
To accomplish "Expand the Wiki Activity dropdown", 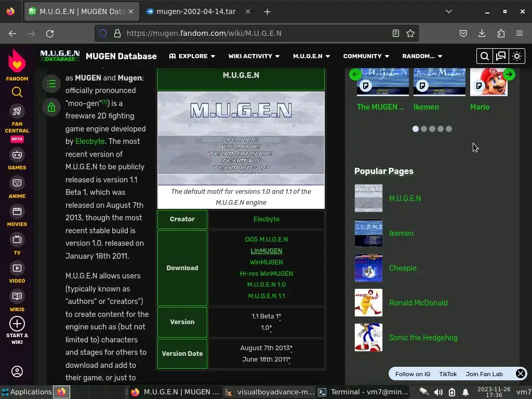I will pyautogui.click(x=254, y=56).
